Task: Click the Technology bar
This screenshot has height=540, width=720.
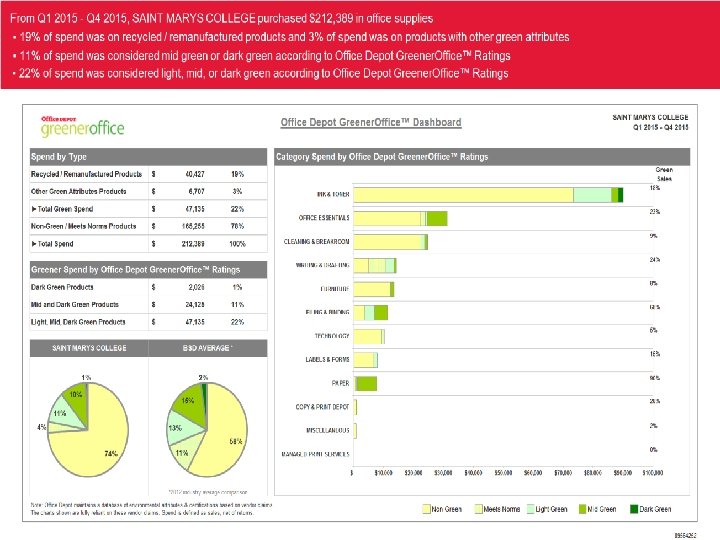Action: coord(369,337)
